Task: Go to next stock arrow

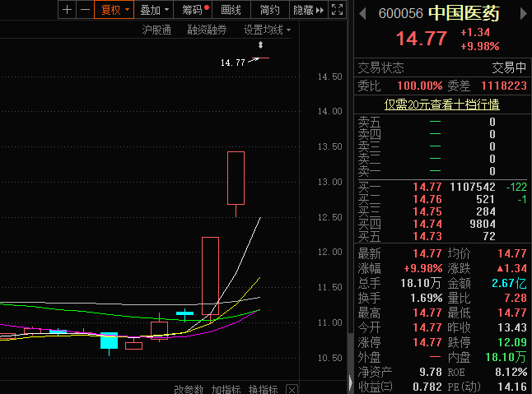Action: pos(524,14)
